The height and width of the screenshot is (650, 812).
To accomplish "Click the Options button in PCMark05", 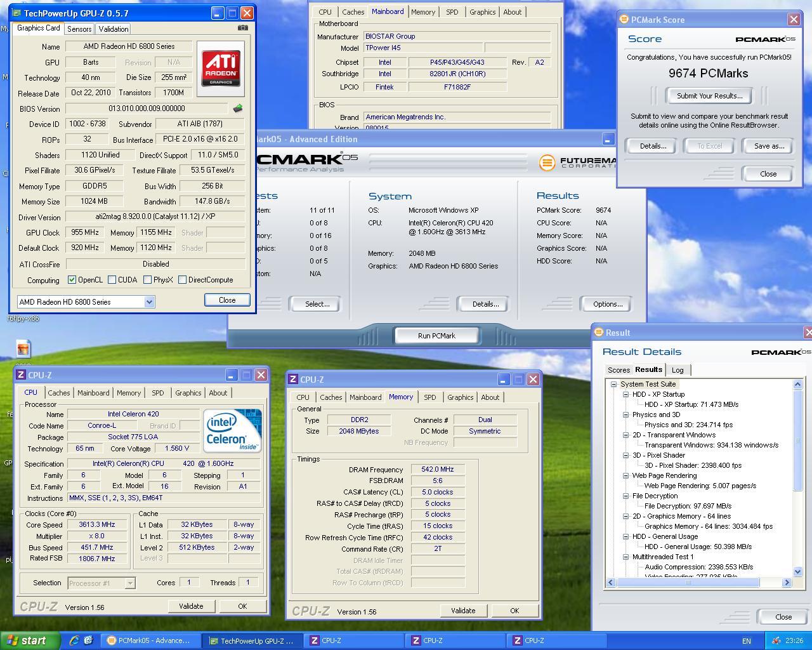I will point(607,304).
